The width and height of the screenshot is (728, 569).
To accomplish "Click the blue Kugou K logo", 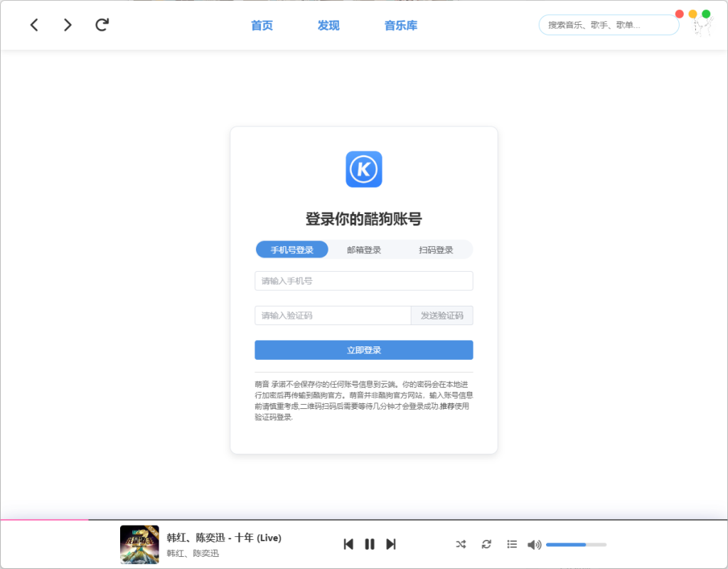I will click(364, 169).
